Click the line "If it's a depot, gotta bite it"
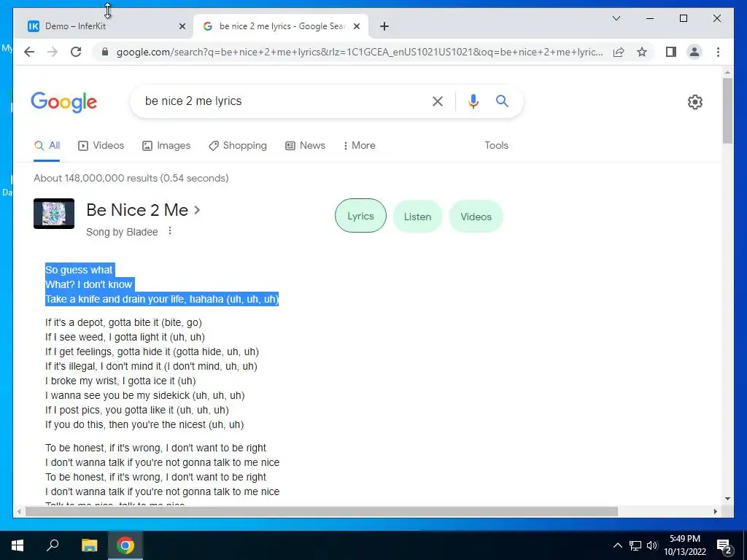This screenshot has height=560, width=747. coord(123,322)
